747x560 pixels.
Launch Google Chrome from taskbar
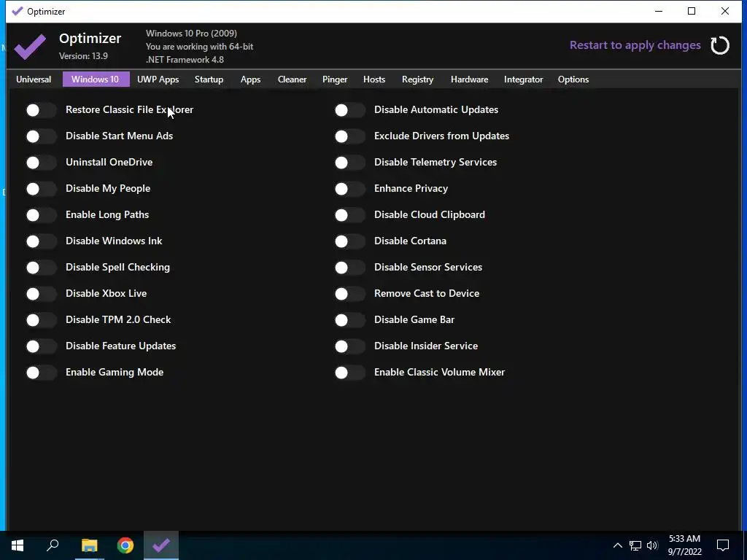coord(125,545)
